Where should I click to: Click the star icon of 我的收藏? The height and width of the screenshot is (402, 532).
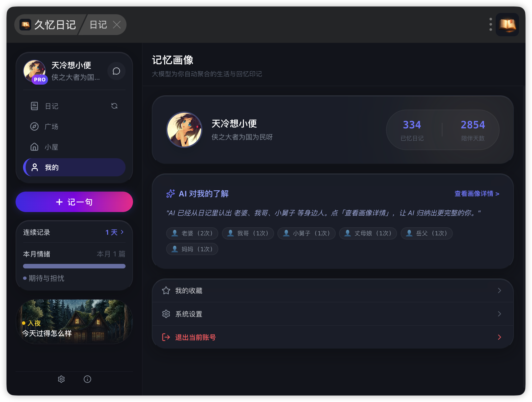[x=166, y=290]
